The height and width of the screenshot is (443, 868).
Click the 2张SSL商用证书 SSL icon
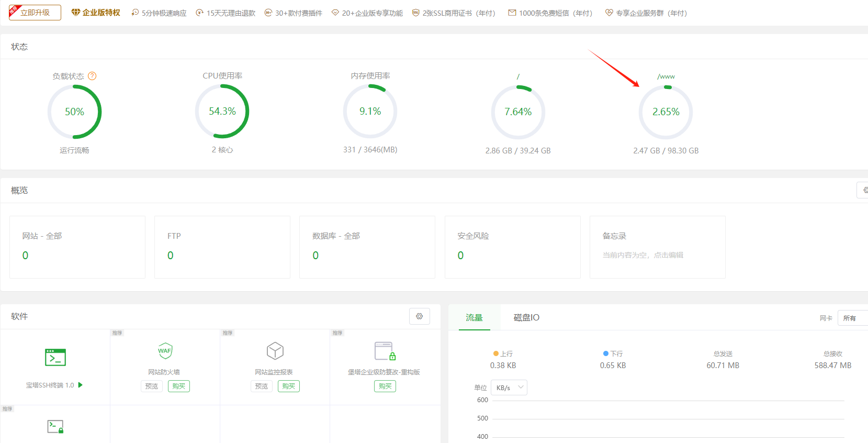pos(416,13)
